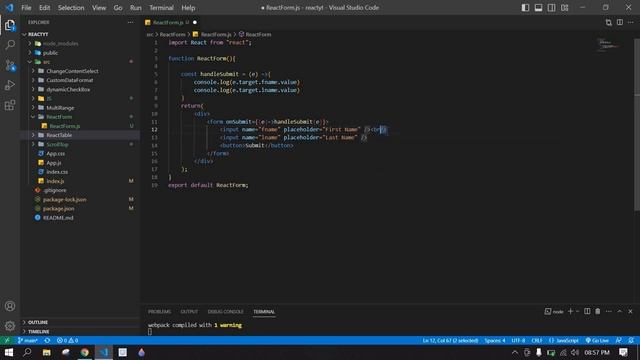640x360 pixels.
Task: Open Customize Layout icon
Action: point(564,8)
